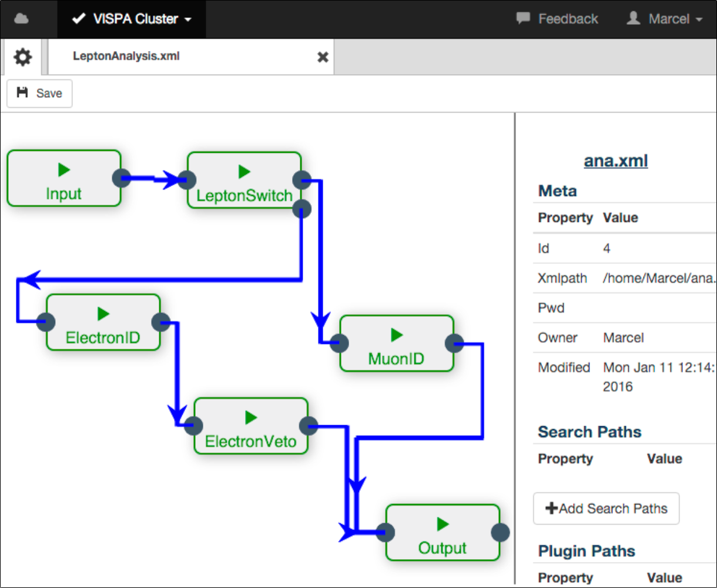Run the LeptonSwitch node play icon
The width and height of the screenshot is (717, 588).
[244, 172]
